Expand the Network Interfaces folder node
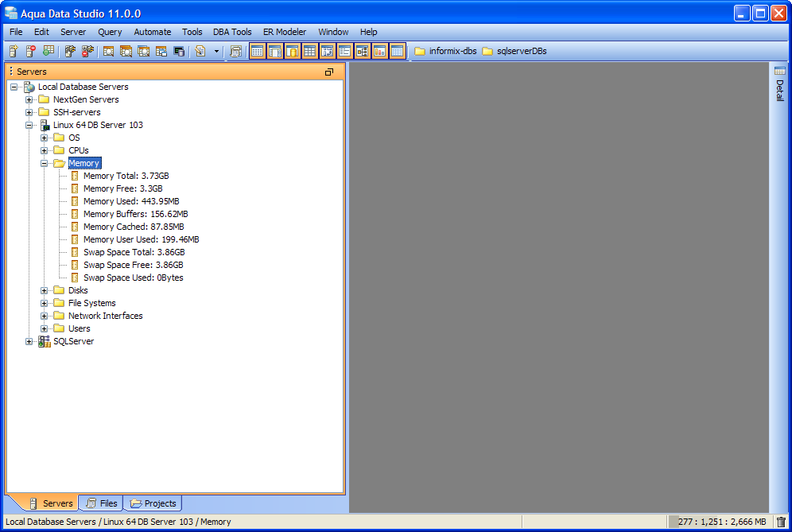This screenshot has width=792, height=532. [44, 316]
